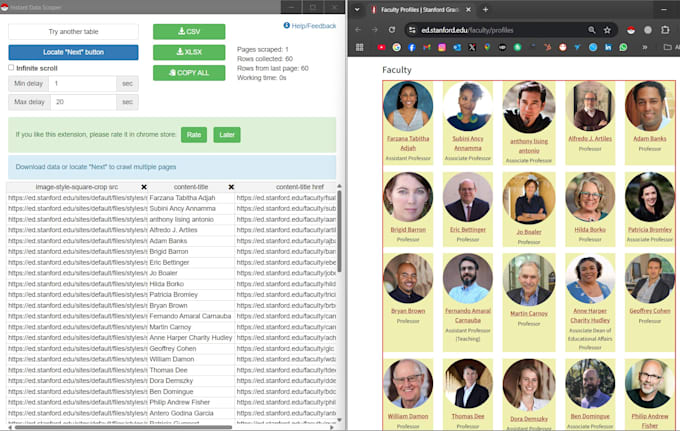Open the Google Maps bookmark icon
The width and height of the screenshot is (680, 431).
(x=487, y=47)
